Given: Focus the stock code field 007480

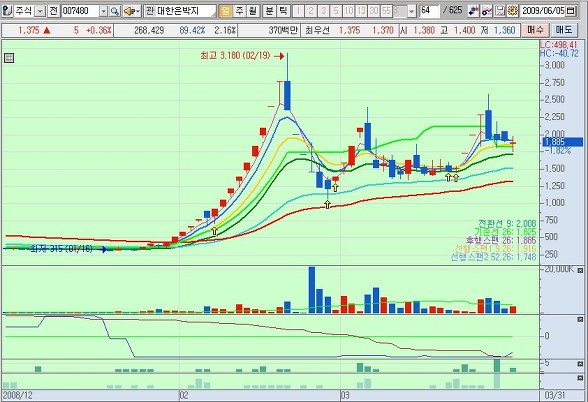Looking at the screenshot, I should (x=80, y=11).
